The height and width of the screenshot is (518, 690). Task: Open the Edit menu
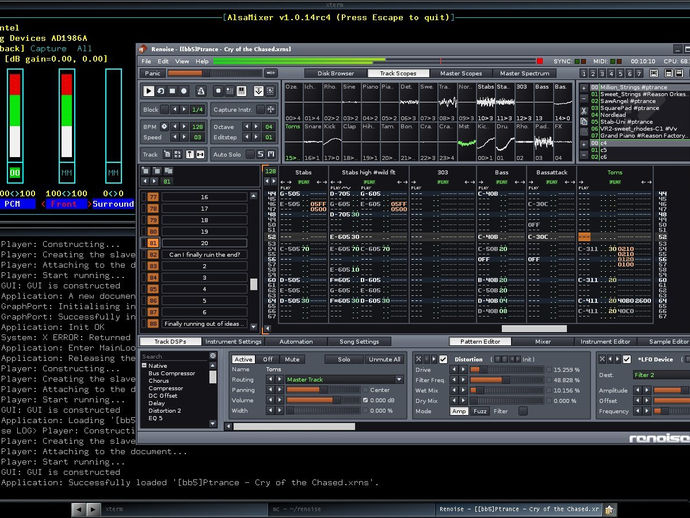[x=163, y=61]
